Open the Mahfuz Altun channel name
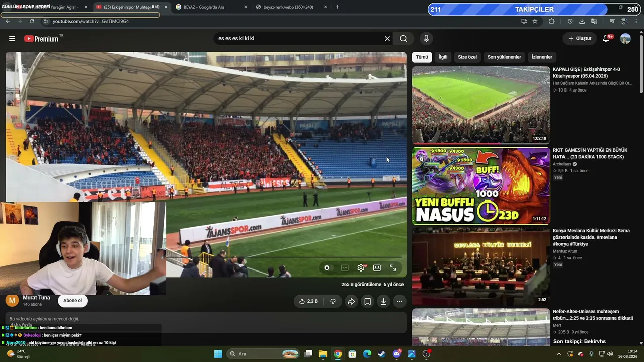Screen dimensions: 644x362 [565, 251]
